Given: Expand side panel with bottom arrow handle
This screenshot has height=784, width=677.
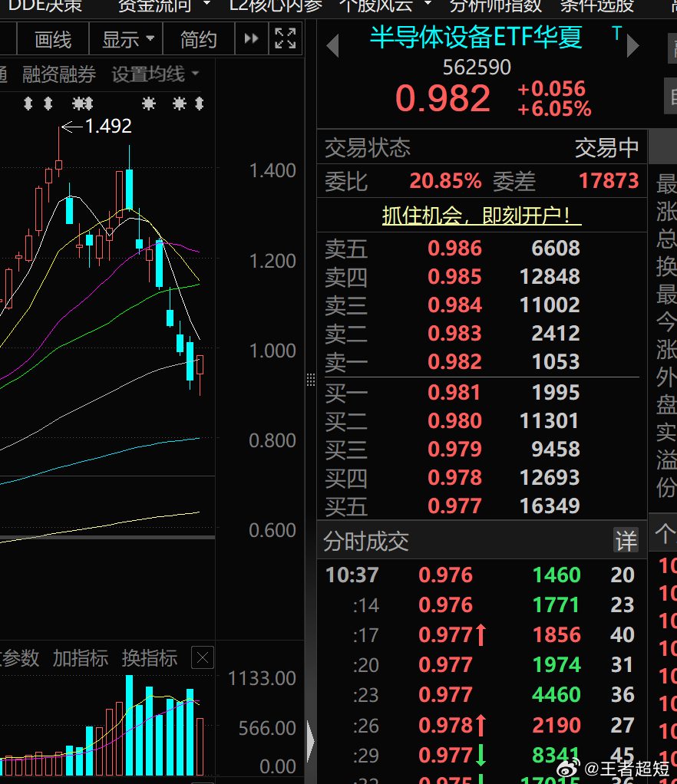Looking at the screenshot, I should (311, 740).
